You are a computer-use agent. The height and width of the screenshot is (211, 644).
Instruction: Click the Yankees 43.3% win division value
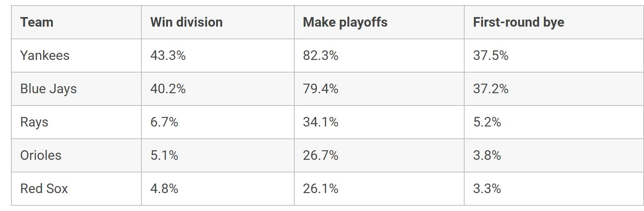coord(168,55)
